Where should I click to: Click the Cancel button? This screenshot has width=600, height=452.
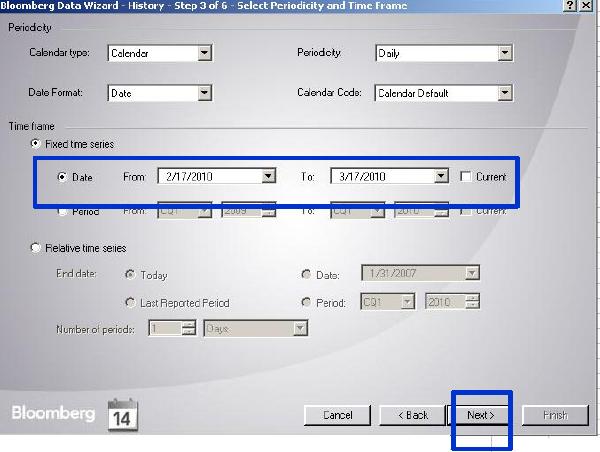(x=337, y=415)
